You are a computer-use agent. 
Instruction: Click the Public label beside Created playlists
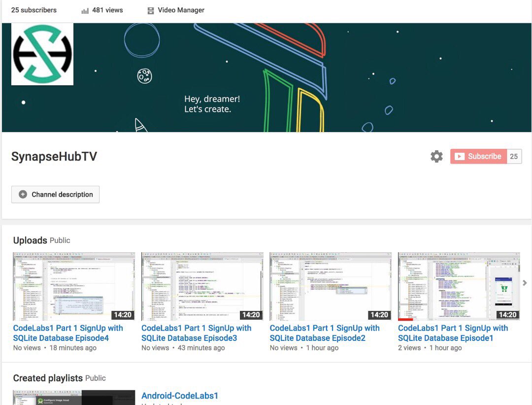point(96,378)
